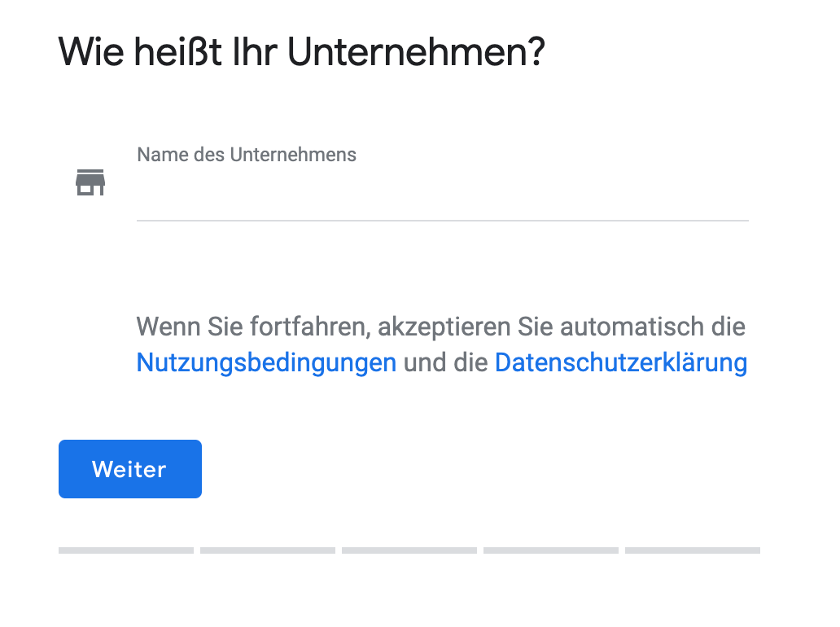Click the second progress segment

tap(267, 551)
